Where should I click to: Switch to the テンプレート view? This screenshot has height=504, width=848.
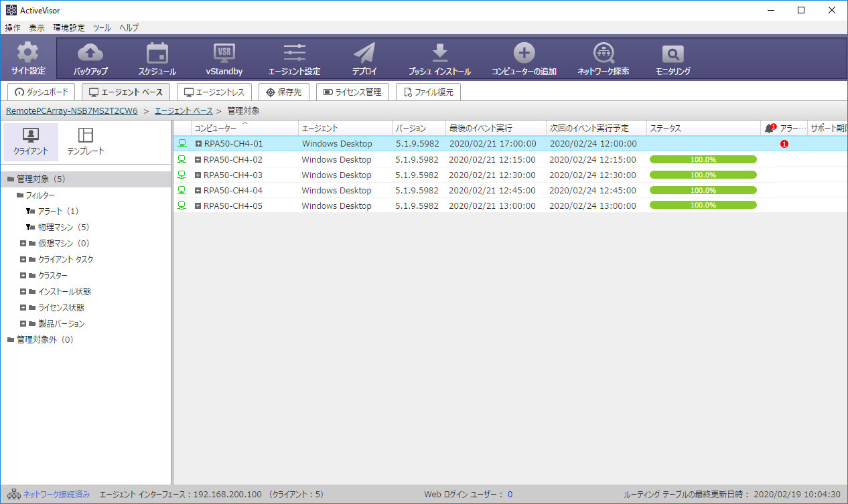click(86, 142)
